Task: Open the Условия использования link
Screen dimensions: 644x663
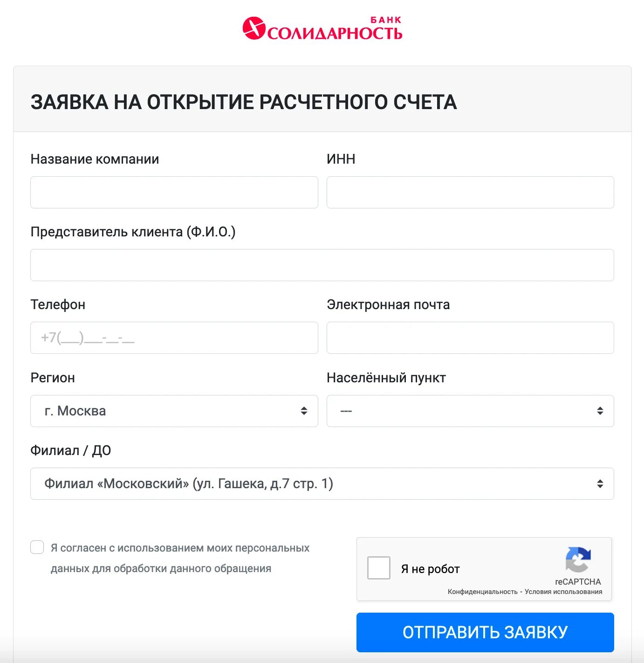Action: (563, 592)
